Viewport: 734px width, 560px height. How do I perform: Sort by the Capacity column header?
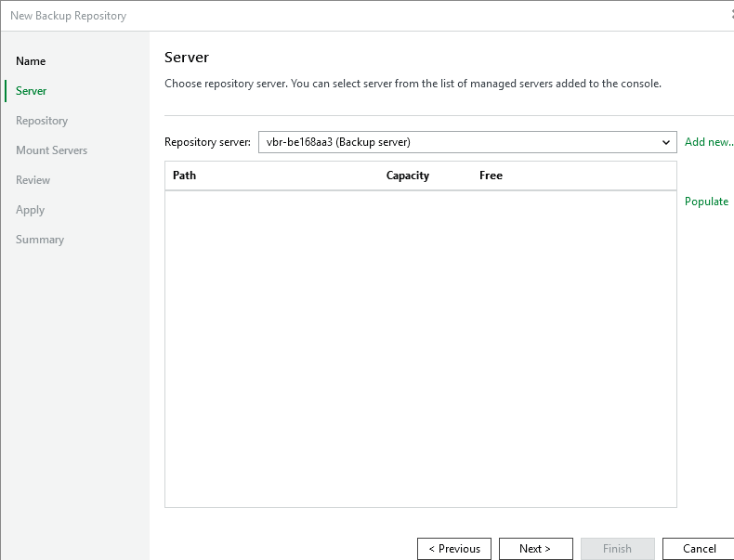click(x=408, y=176)
